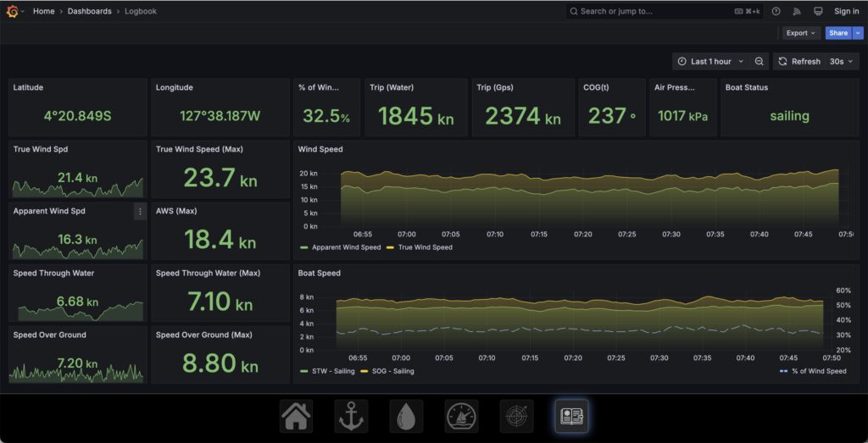Open the radar target icon

516,416
